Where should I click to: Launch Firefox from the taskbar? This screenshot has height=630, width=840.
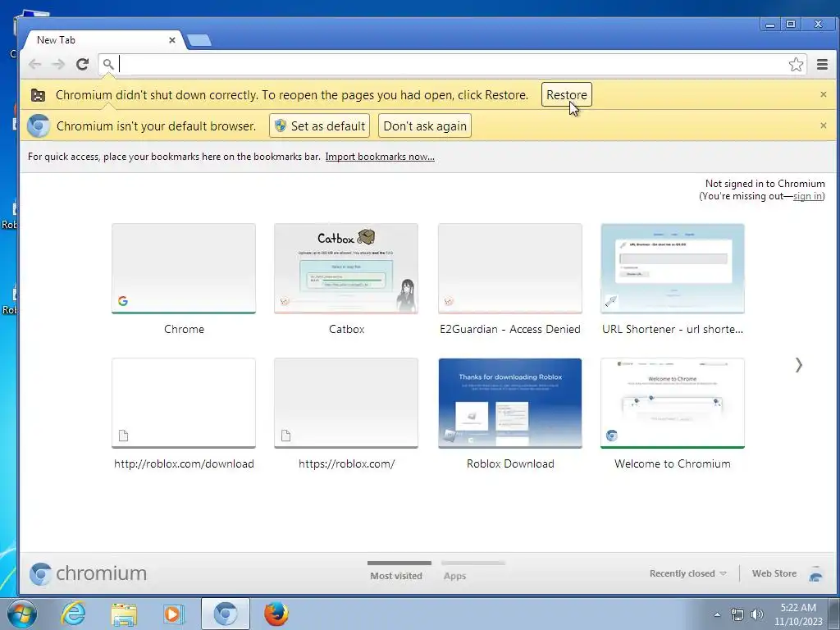click(x=276, y=614)
